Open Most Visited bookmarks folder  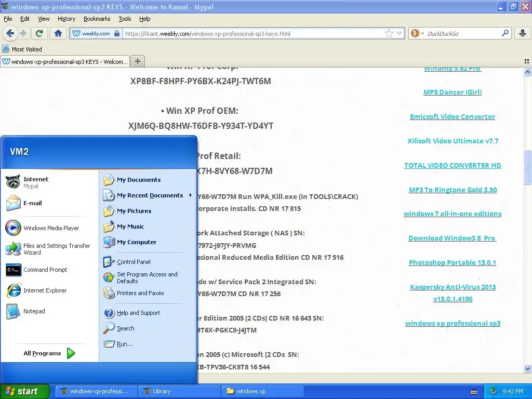(22, 49)
